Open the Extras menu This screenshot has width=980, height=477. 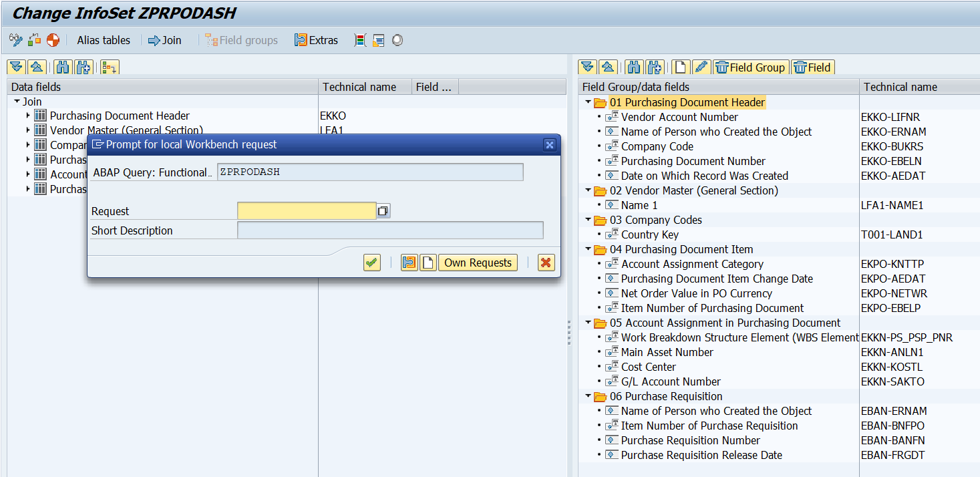(316, 40)
